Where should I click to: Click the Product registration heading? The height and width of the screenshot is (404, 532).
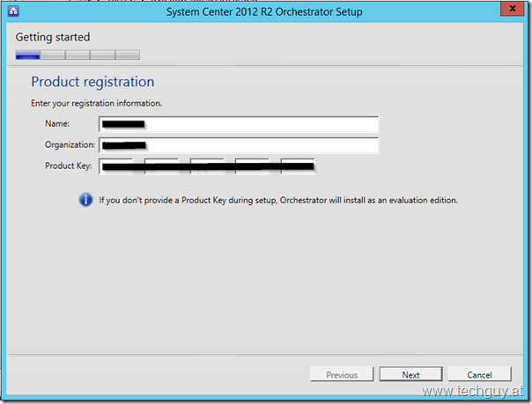92,82
